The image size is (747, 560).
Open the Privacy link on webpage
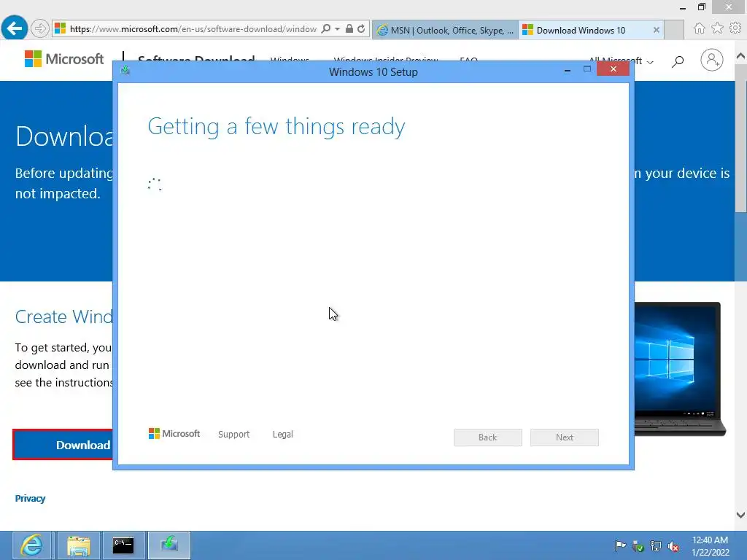(30, 499)
